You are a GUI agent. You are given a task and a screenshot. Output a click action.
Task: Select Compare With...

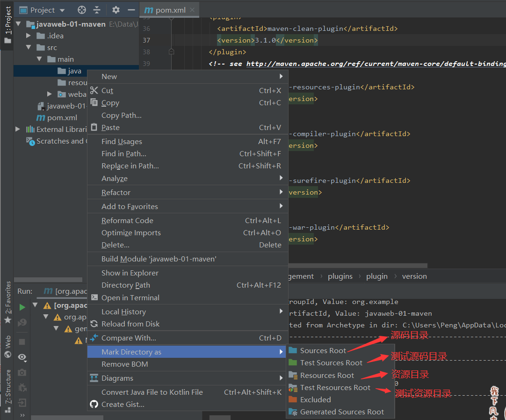(x=188, y=338)
